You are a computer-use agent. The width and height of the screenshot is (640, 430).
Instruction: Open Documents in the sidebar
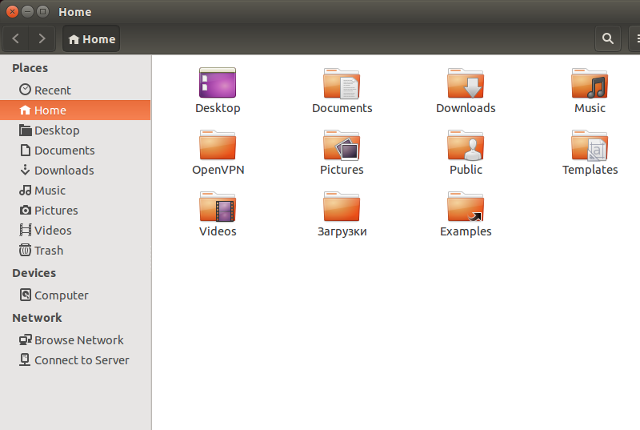point(75,150)
